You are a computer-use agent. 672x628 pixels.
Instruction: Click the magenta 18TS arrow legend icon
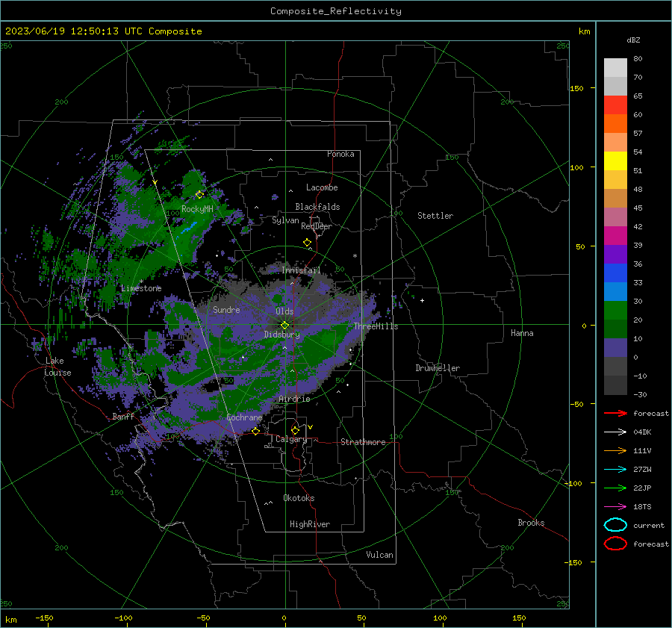coord(615,507)
